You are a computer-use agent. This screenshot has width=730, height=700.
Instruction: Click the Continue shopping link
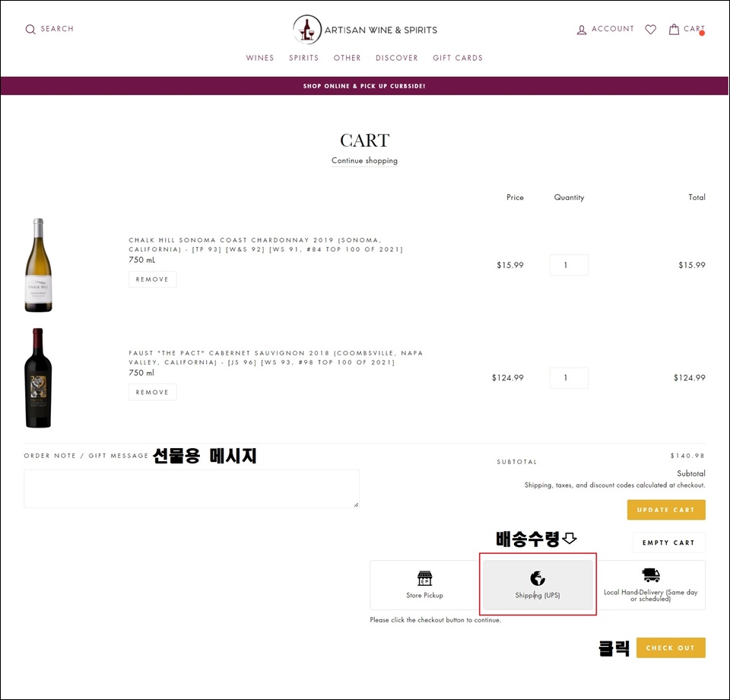click(x=364, y=161)
